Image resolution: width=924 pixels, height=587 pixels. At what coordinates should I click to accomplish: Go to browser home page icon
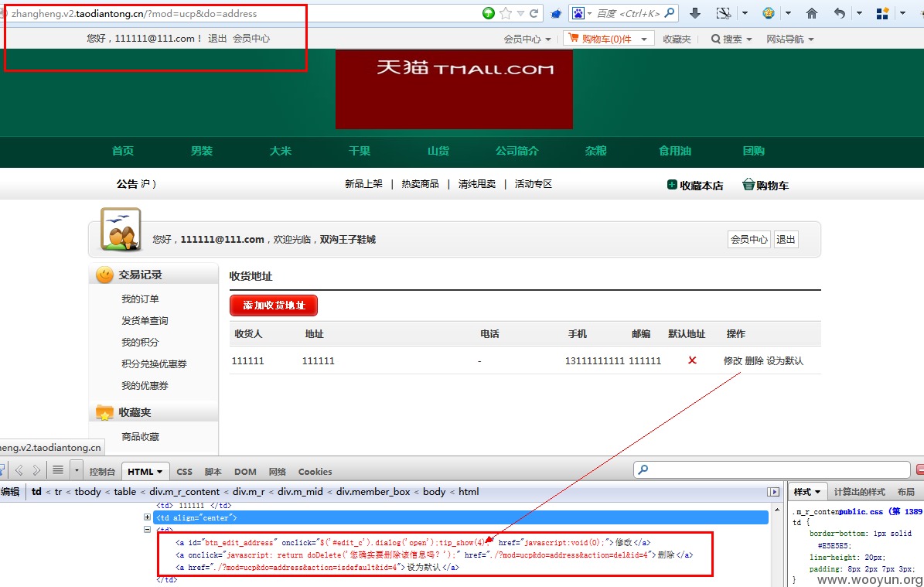pos(811,13)
